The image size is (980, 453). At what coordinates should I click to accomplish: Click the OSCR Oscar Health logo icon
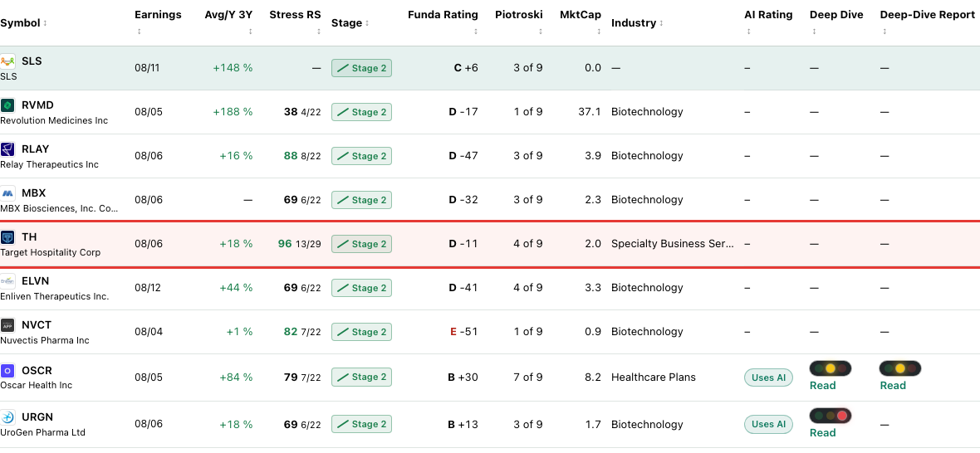point(7,370)
